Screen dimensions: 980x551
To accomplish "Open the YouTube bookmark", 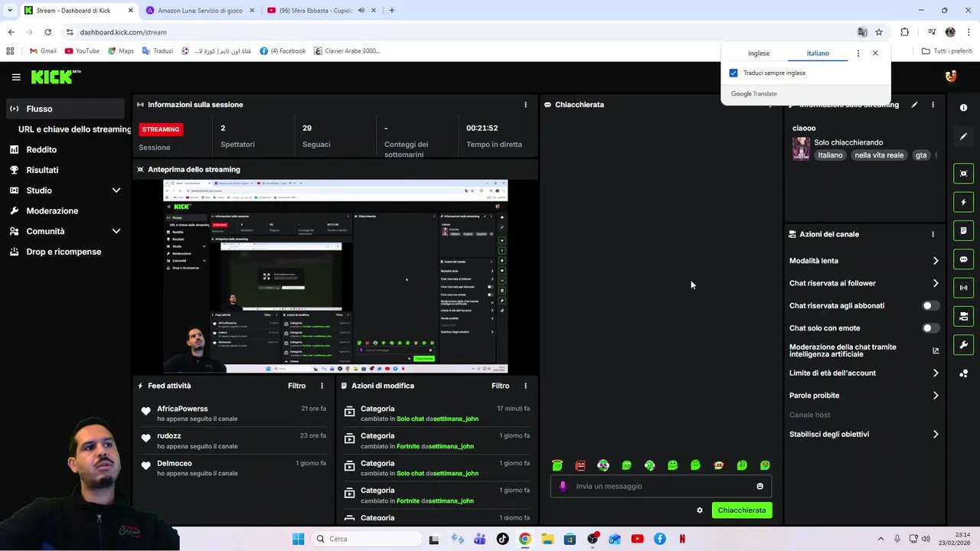I will (82, 51).
